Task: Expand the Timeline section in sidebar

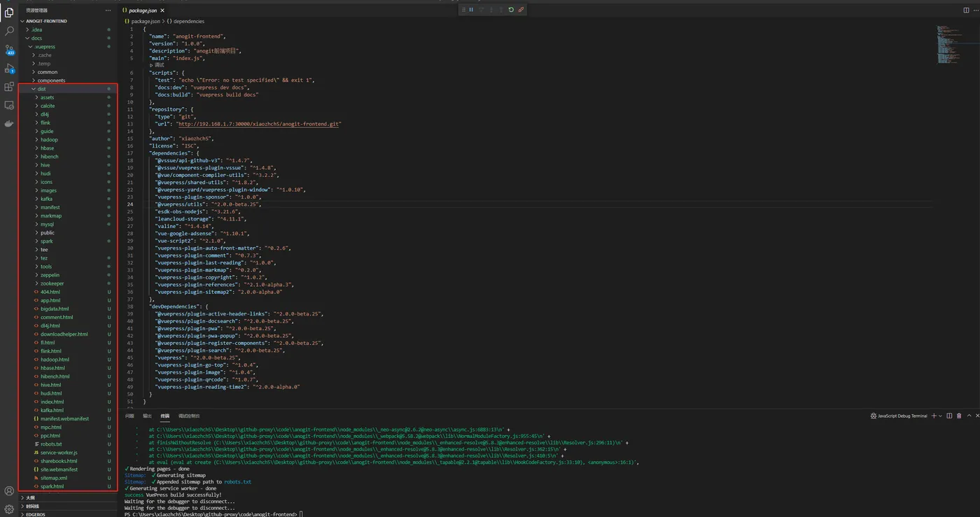Action: point(31,506)
